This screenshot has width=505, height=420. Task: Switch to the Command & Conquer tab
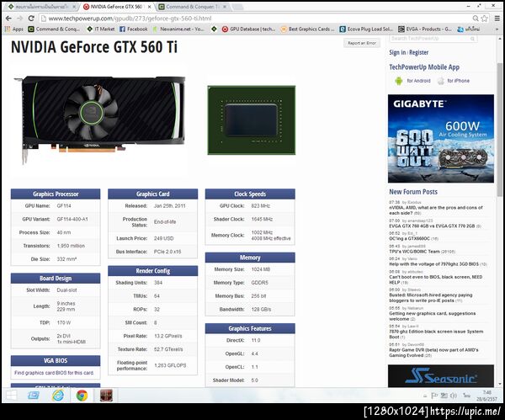192,7
